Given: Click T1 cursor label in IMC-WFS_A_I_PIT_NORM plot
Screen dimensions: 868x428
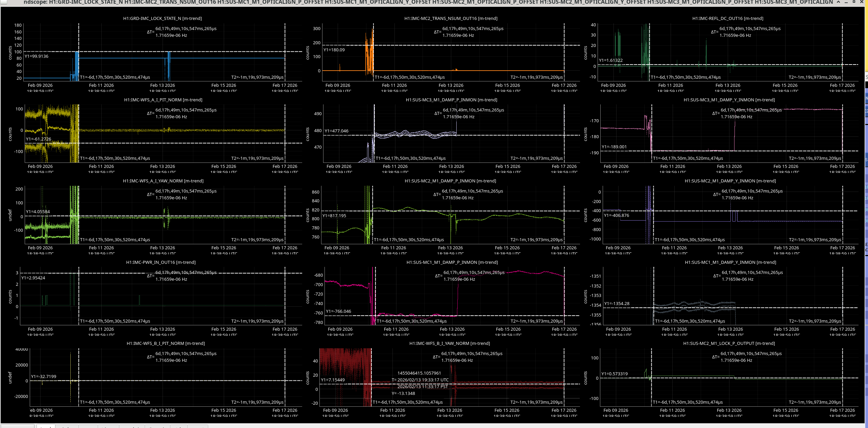Looking at the screenshot, I should (x=115, y=158).
